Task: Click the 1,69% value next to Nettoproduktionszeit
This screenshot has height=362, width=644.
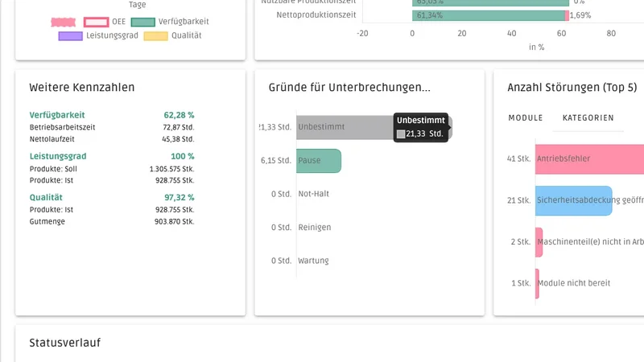Action: [580, 15]
